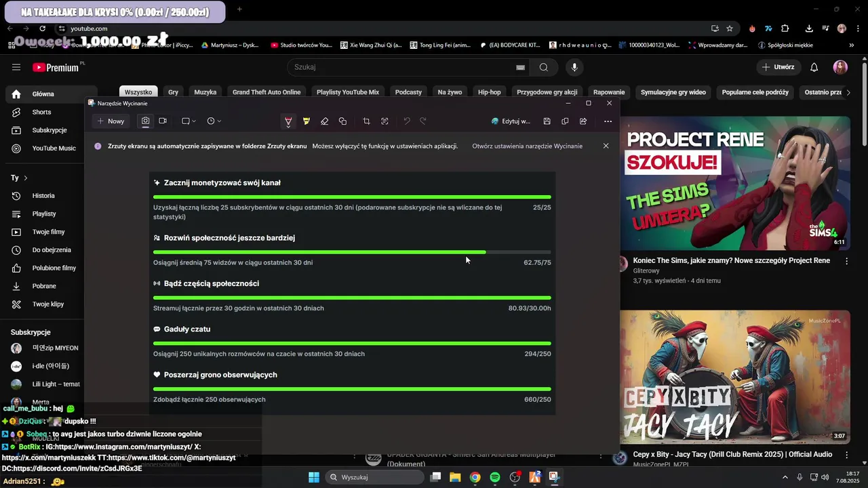Show more filter chips with right arrow
This screenshot has height=488, width=868.
(x=848, y=92)
